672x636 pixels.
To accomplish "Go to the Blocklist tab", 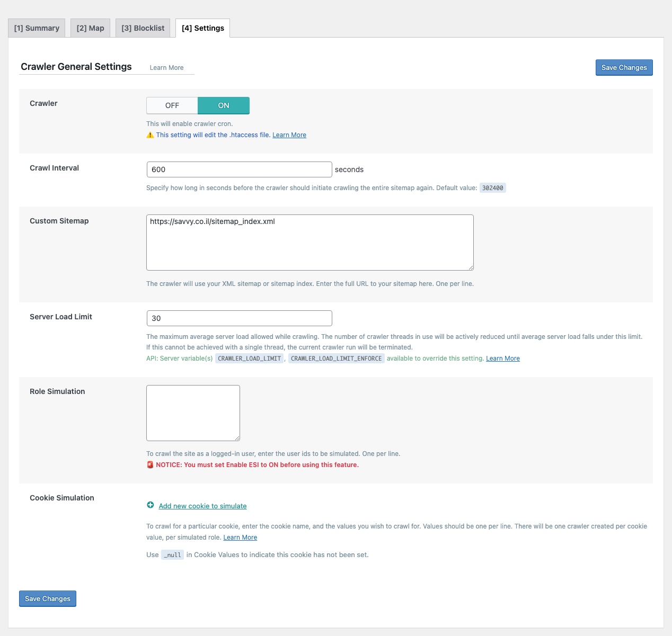I will click(143, 28).
